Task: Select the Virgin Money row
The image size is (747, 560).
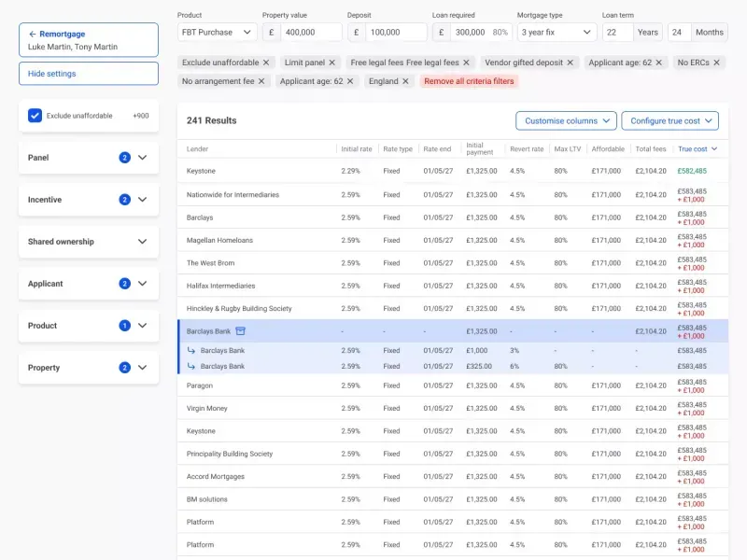Action: pos(453,408)
